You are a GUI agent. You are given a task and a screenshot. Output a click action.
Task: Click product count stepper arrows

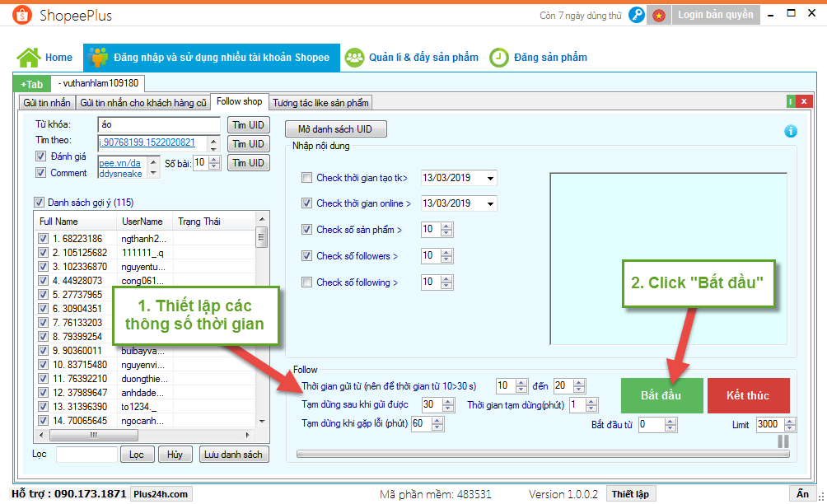tap(446, 229)
